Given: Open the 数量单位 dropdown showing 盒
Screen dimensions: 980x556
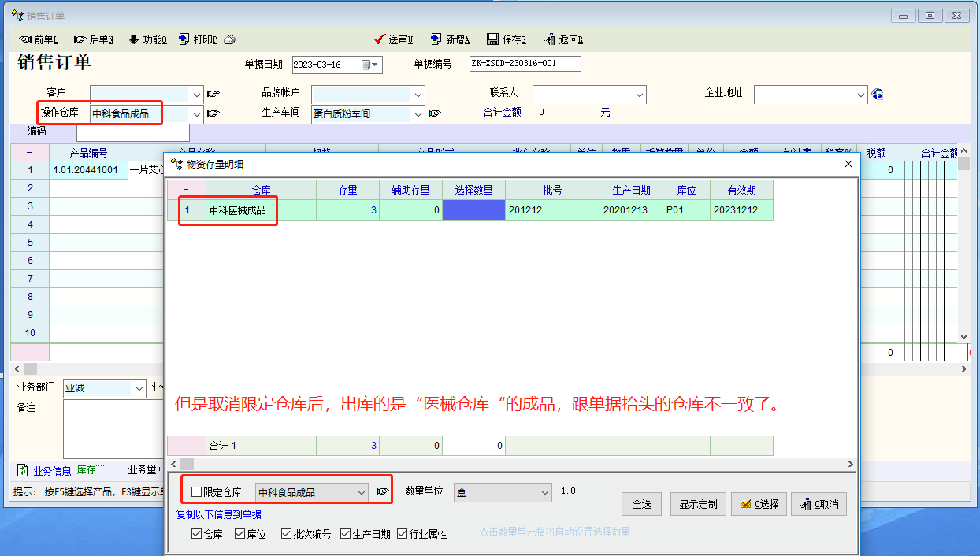Looking at the screenshot, I should click(544, 493).
